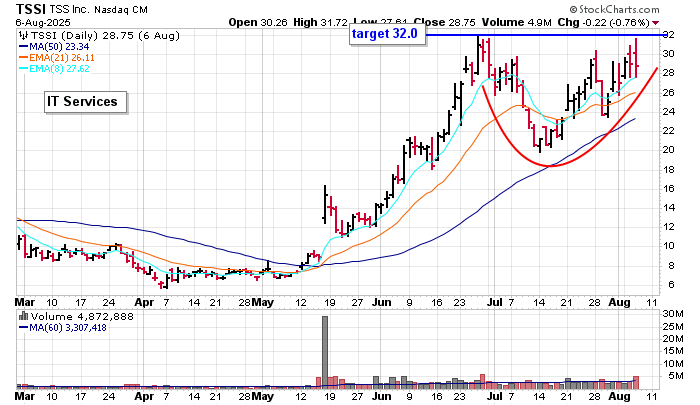Click the bold TSSI ticker symbol in the header
Viewport: 700px width, 405px height.
[x=31, y=9]
